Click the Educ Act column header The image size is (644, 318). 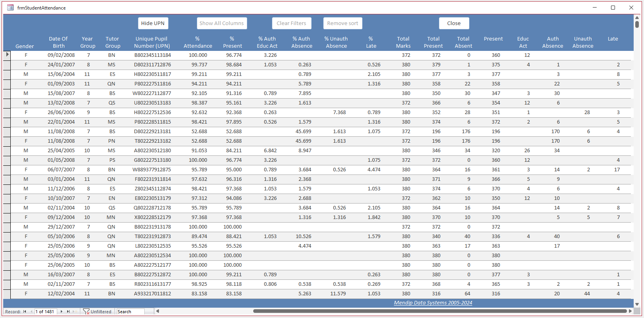click(x=523, y=42)
